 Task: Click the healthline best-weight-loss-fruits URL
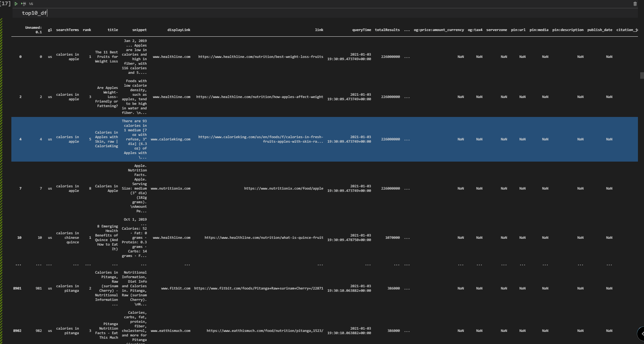click(261, 57)
